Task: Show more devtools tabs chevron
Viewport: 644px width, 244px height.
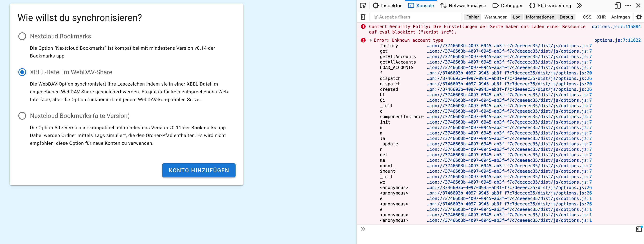Action: (580, 5)
